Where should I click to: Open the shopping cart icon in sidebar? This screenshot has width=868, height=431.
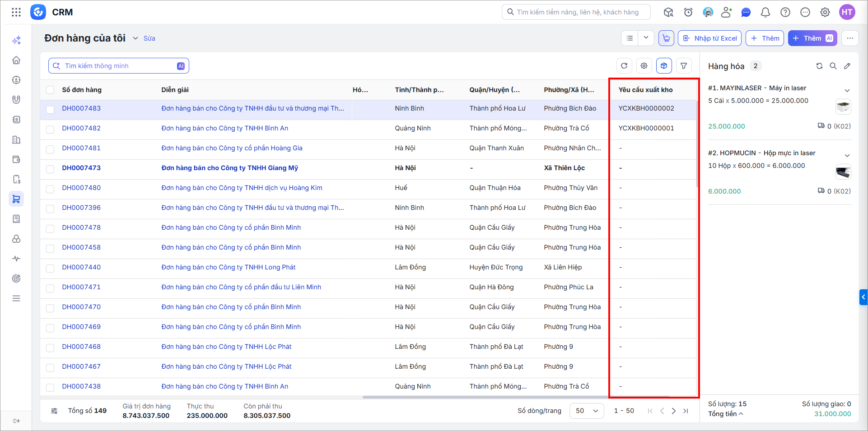pos(16,199)
